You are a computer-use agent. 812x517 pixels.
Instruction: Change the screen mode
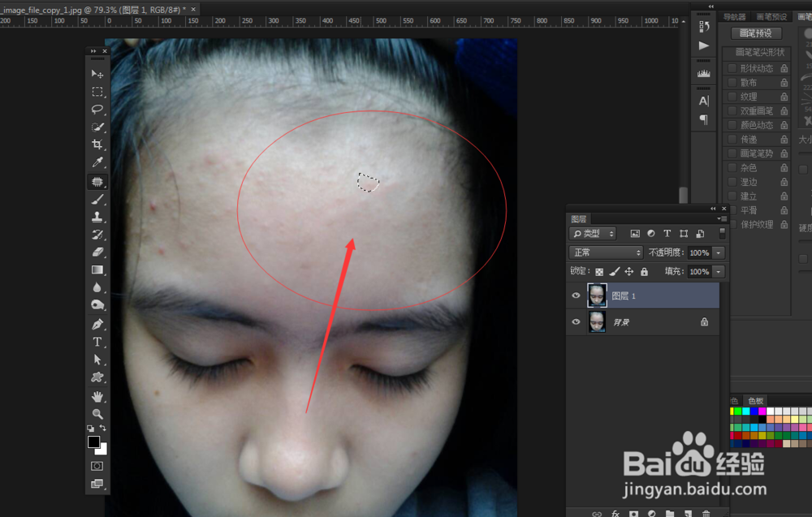pos(97,484)
